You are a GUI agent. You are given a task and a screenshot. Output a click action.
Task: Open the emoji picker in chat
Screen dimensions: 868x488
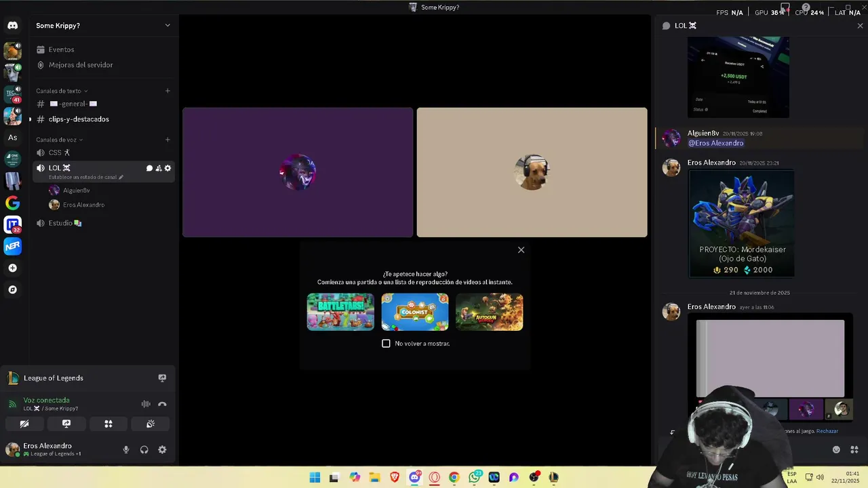coord(836,449)
